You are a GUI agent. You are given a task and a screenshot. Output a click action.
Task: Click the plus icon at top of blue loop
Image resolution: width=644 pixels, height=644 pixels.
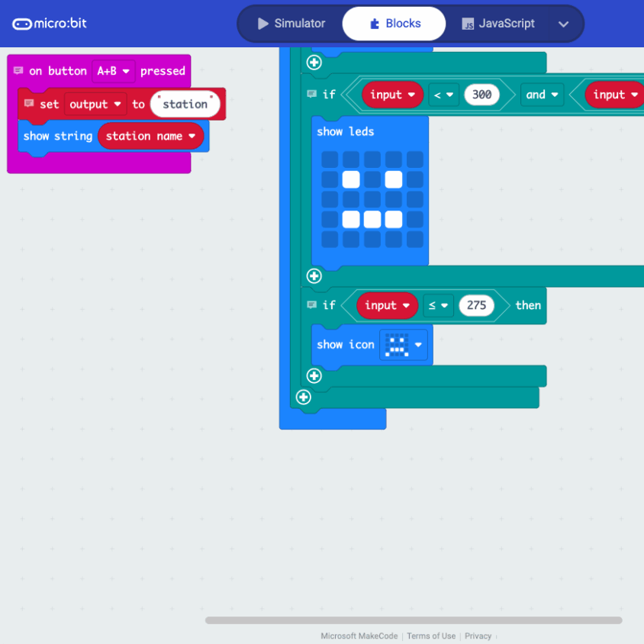coord(314,63)
